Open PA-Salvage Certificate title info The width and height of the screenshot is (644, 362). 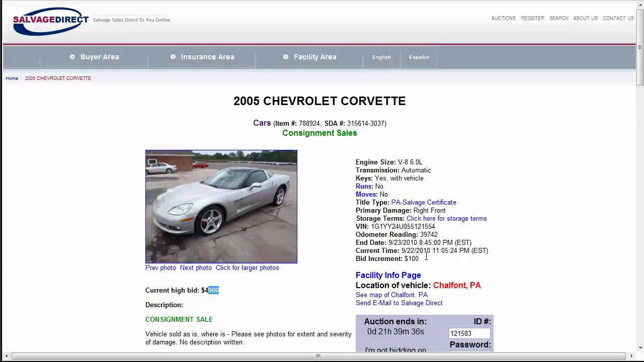[424, 203]
